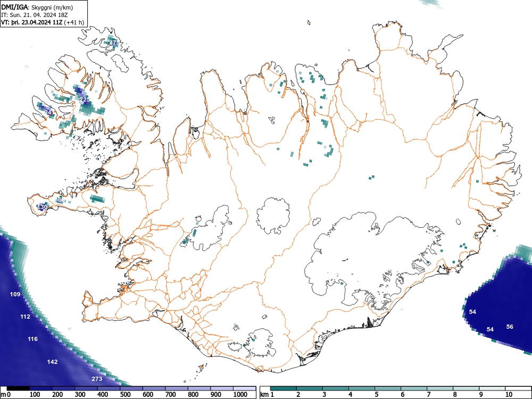Click the 'DMI/IGA: Skyggni (m/km)' title text

37,7
